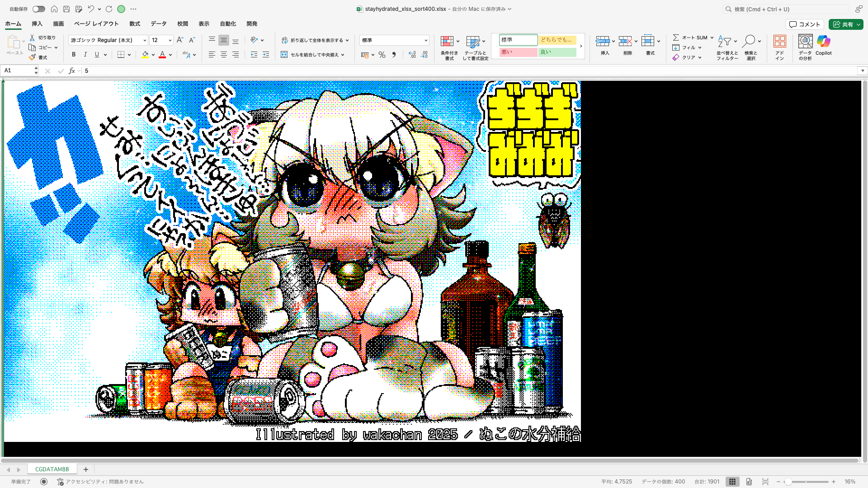
Task: Click the decrease indent icon
Action: click(x=254, y=55)
